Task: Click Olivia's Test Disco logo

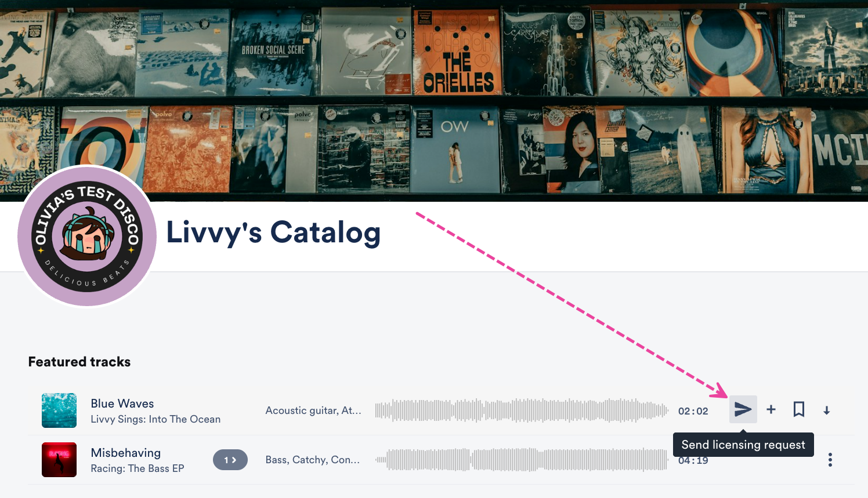Action: [x=87, y=236]
